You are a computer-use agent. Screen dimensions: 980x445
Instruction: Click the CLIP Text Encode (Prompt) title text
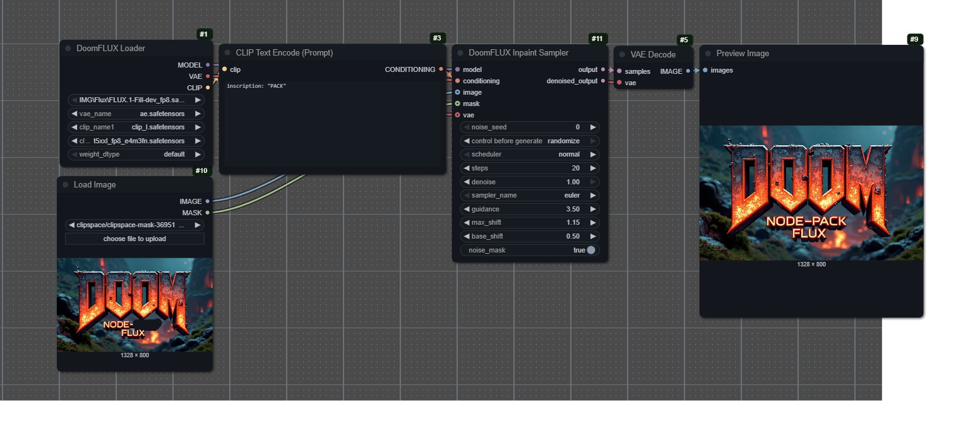point(284,52)
